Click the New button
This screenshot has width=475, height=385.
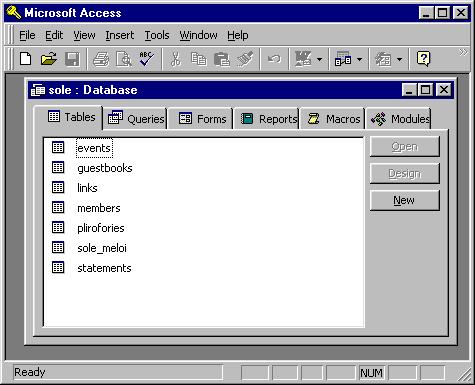[405, 200]
